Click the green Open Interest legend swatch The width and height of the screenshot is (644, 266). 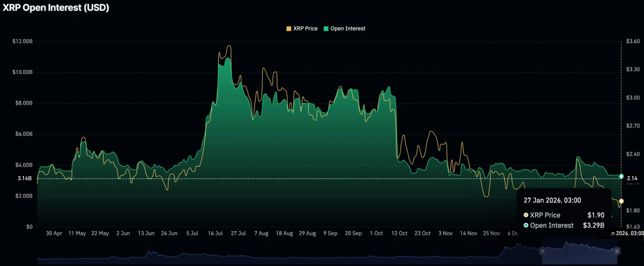(x=326, y=28)
